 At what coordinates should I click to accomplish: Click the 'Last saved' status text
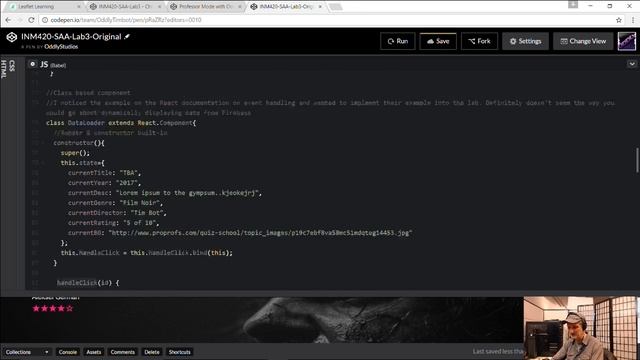pyautogui.click(x=498, y=351)
